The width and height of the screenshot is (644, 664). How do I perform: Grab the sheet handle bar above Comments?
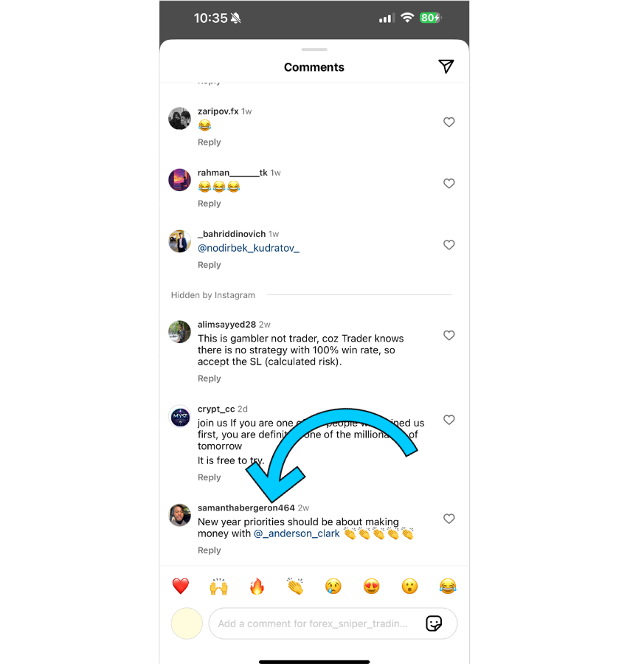(314, 49)
